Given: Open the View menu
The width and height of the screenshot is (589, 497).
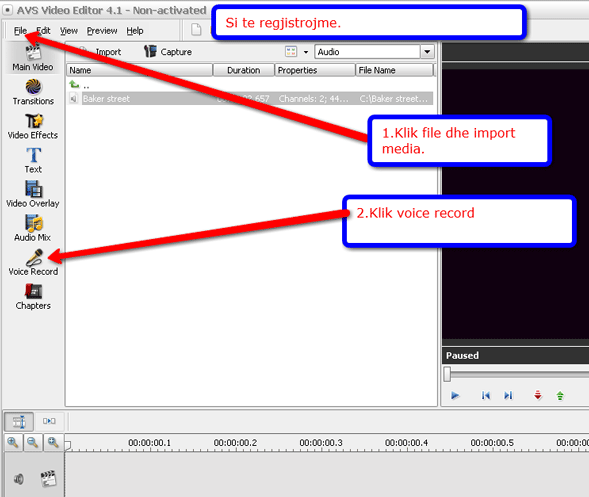Looking at the screenshot, I should click(69, 31).
